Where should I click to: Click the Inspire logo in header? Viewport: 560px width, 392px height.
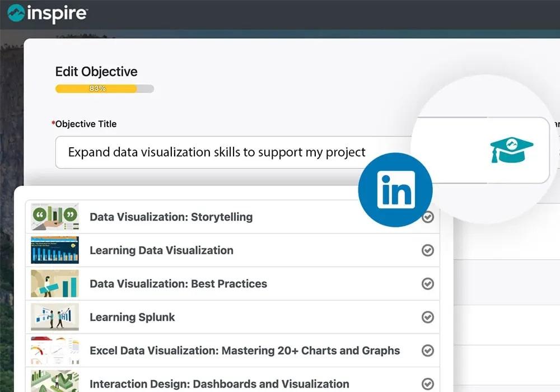coord(48,14)
